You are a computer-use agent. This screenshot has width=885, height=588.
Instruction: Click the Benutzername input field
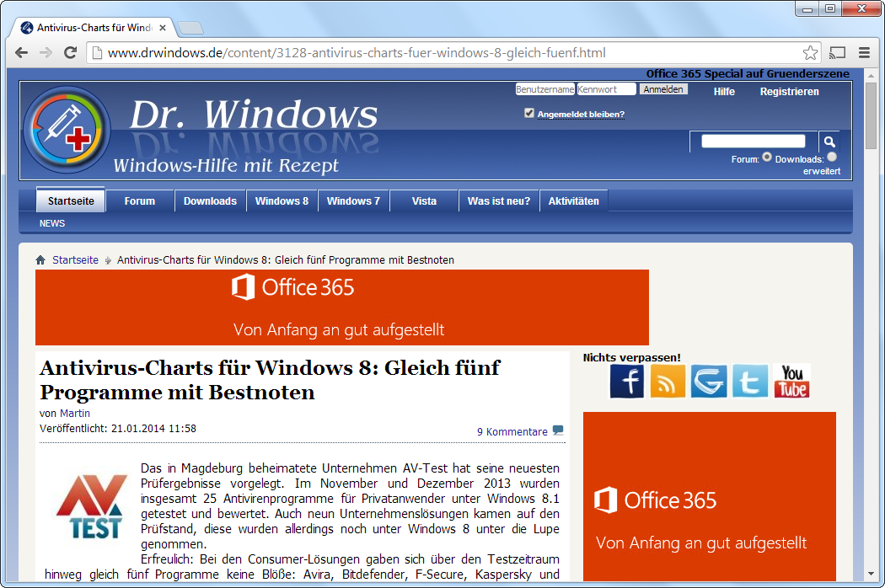(x=544, y=89)
